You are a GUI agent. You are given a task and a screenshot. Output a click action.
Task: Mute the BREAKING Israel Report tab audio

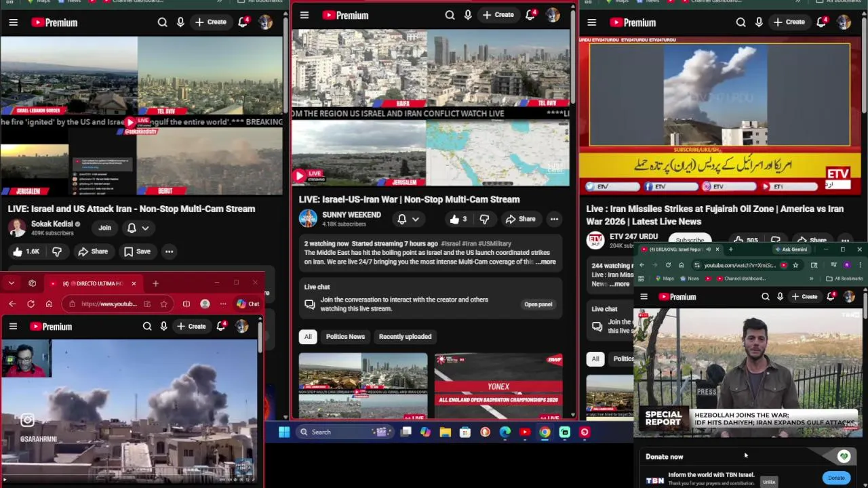click(708, 249)
